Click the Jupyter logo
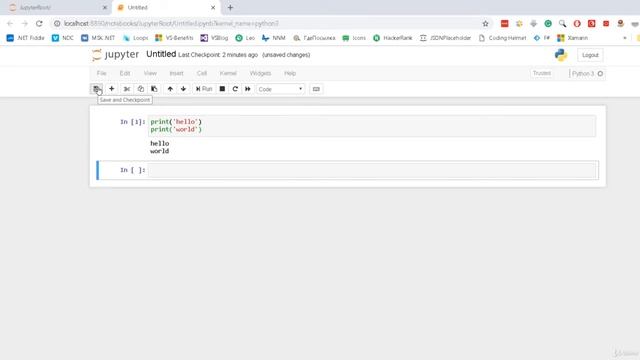Image resolution: width=640 pixels, height=360 pixels. [116, 54]
